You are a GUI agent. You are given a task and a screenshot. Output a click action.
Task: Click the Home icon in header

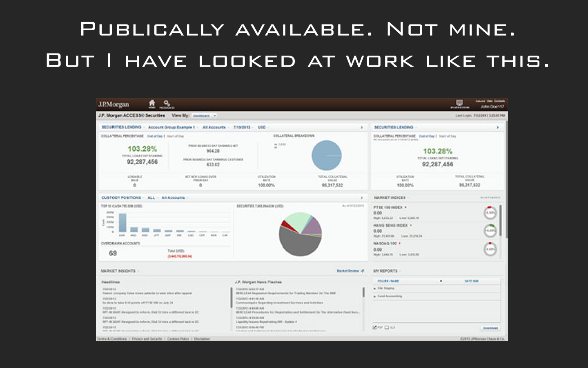tap(152, 103)
